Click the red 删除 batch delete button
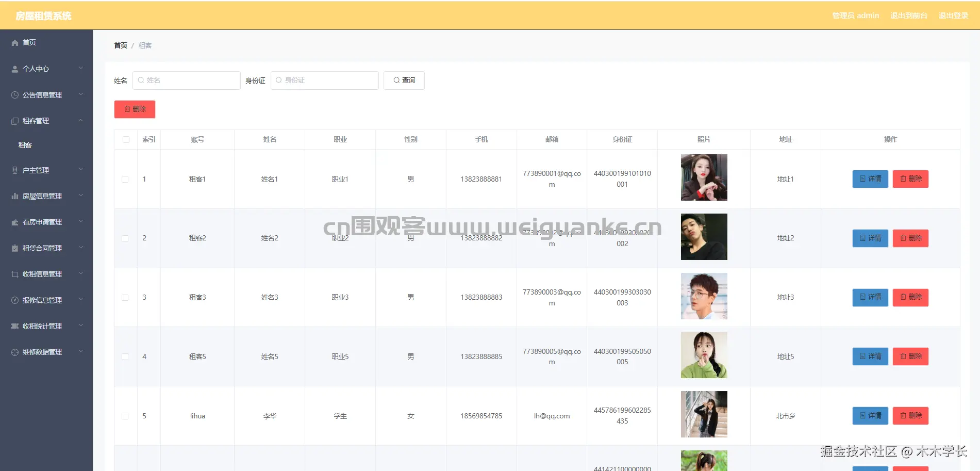Screen dimensions: 980x471 click(135, 109)
